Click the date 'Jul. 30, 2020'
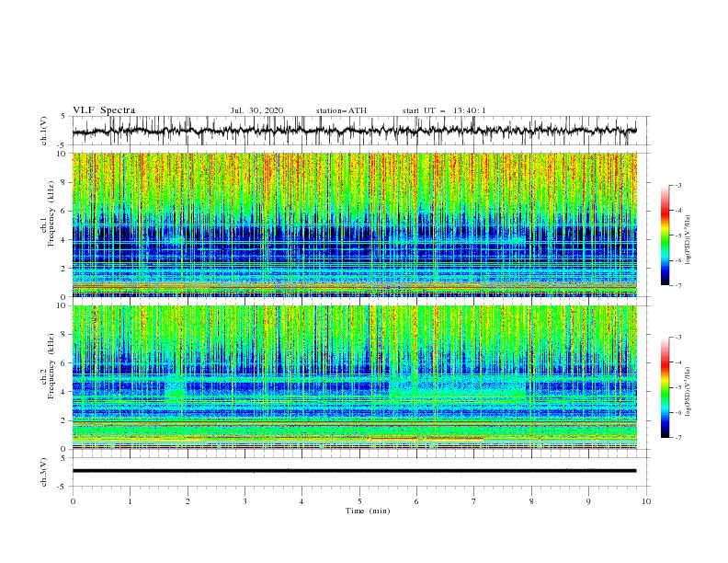The width and height of the screenshot is (728, 563). (256, 110)
